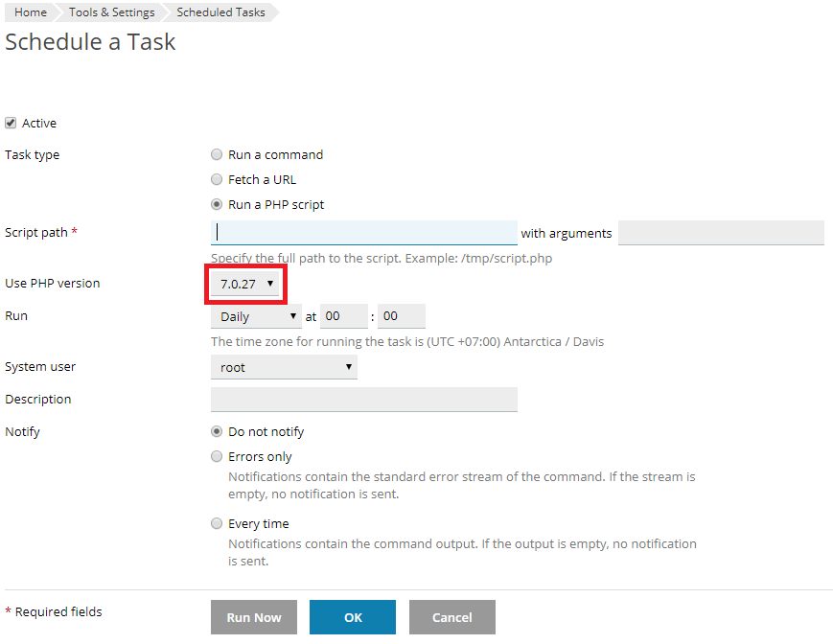
Task: Select Run a PHP script radio button
Action: coord(217,204)
